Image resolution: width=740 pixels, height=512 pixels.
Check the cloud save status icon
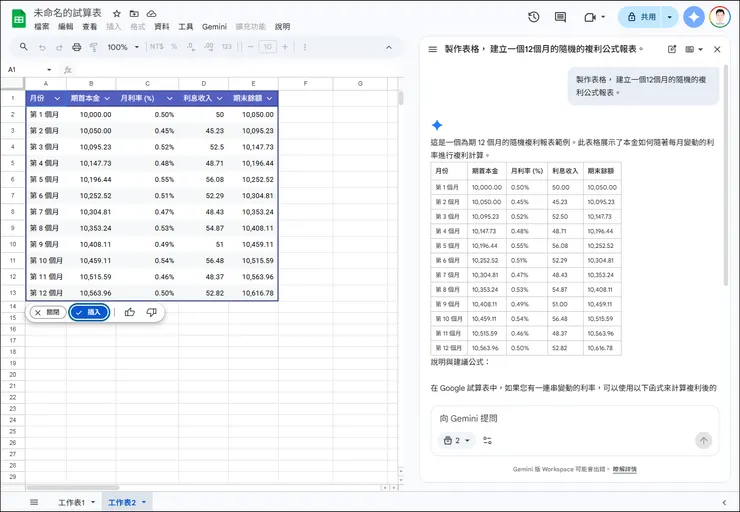pyautogui.click(x=151, y=14)
